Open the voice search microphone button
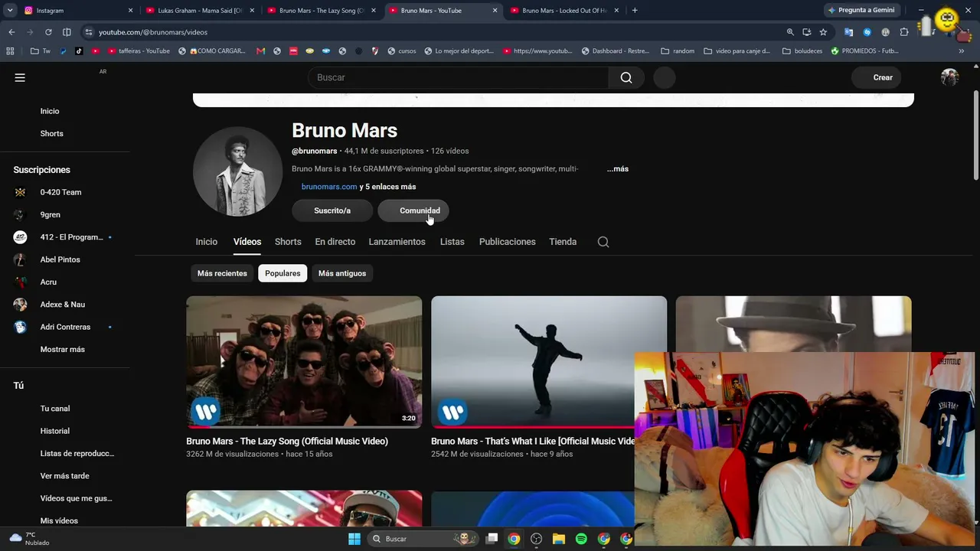The image size is (980, 551). tap(665, 77)
